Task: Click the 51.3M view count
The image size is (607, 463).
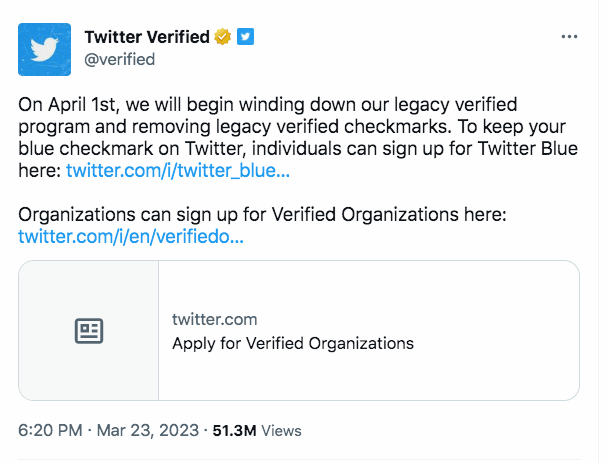Action: tap(234, 430)
